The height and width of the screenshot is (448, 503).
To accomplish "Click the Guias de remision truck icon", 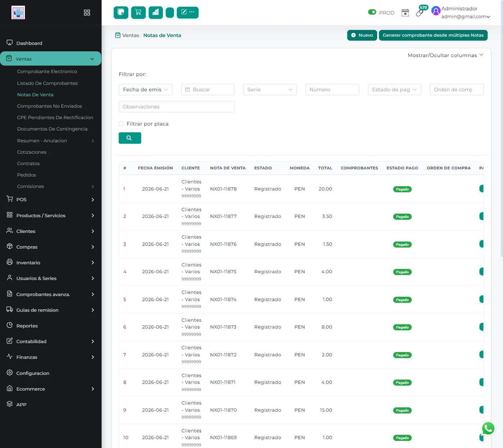I will click(10, 310).
